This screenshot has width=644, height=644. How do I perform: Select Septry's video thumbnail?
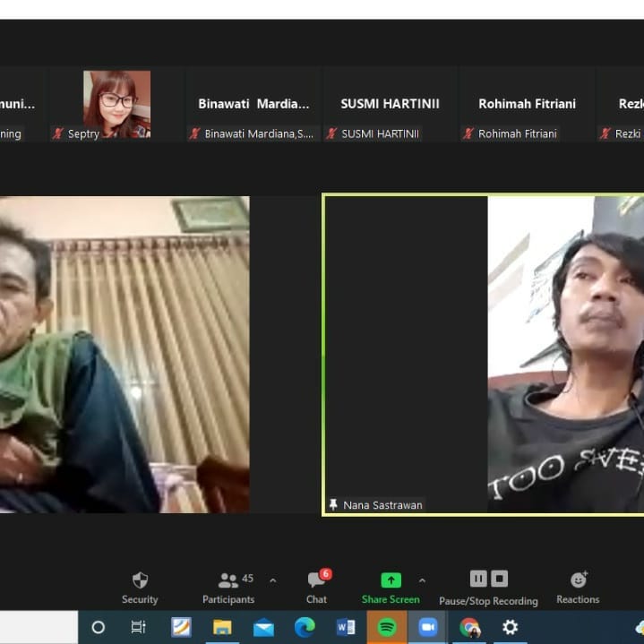tap(116, 104)
